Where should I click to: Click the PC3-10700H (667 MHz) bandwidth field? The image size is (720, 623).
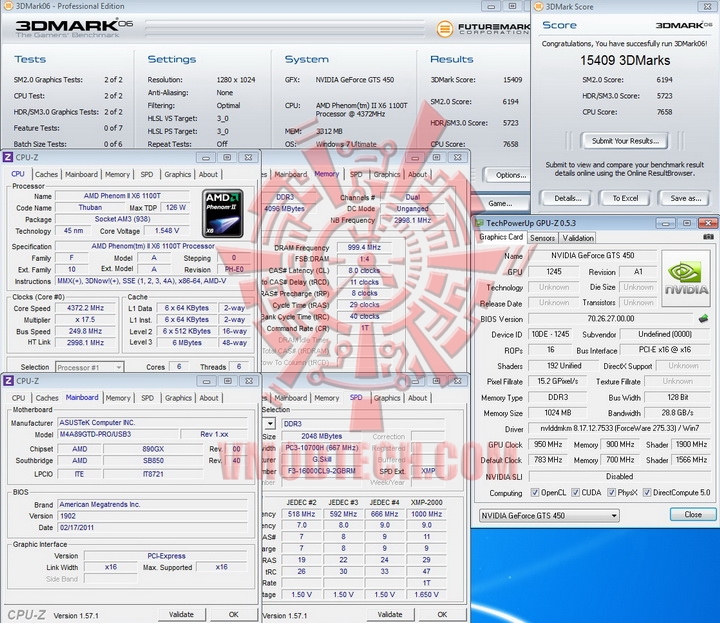tap(322, 448)
